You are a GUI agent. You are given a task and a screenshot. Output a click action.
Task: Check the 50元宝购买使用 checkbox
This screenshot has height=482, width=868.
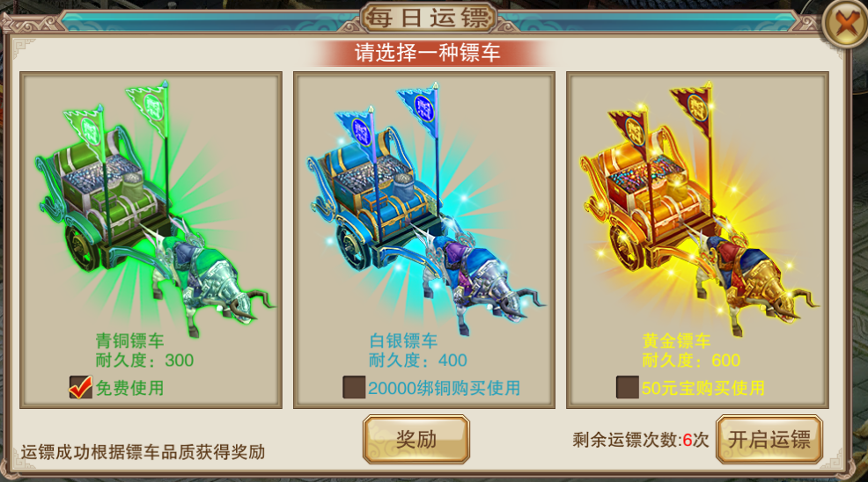click(627, 387)
